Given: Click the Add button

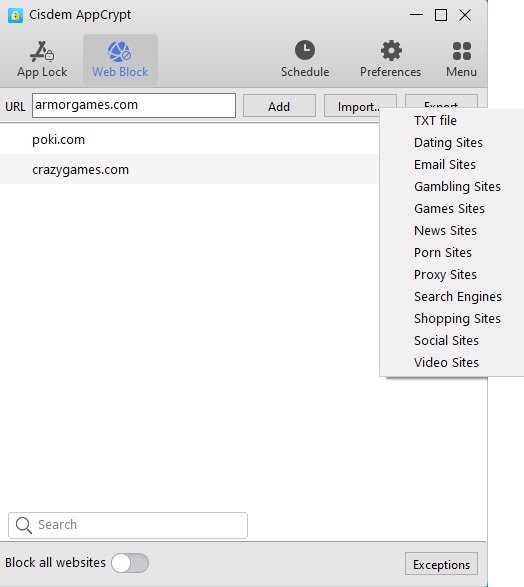Looking at the screenshot, I should 279,106.
